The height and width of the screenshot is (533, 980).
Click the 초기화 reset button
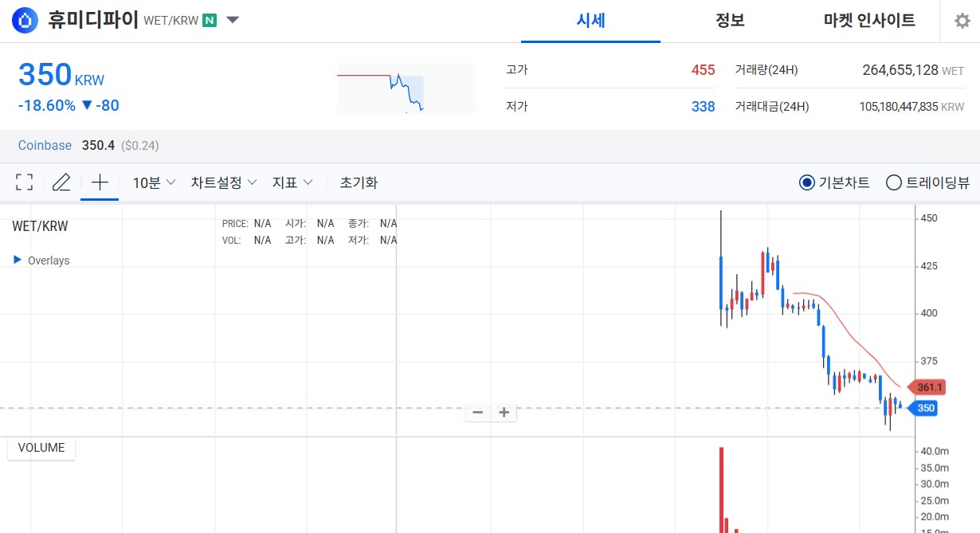(x=359, y=182)
